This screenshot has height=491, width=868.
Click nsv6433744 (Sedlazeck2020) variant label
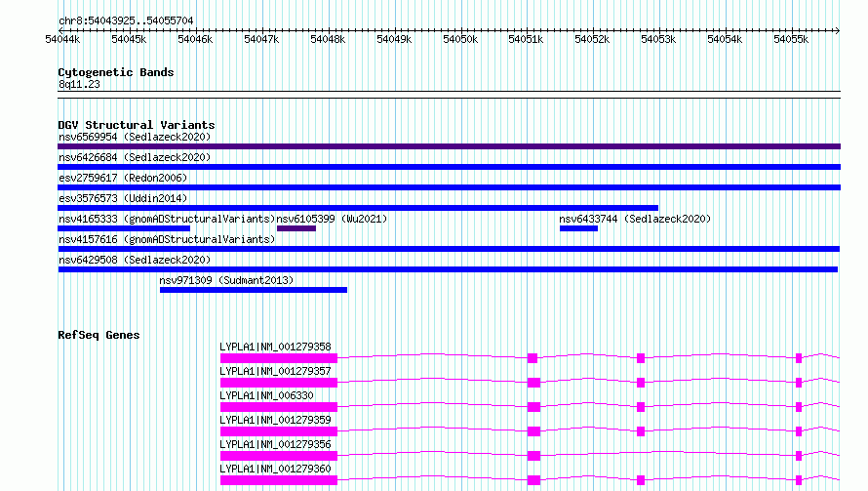635,219
